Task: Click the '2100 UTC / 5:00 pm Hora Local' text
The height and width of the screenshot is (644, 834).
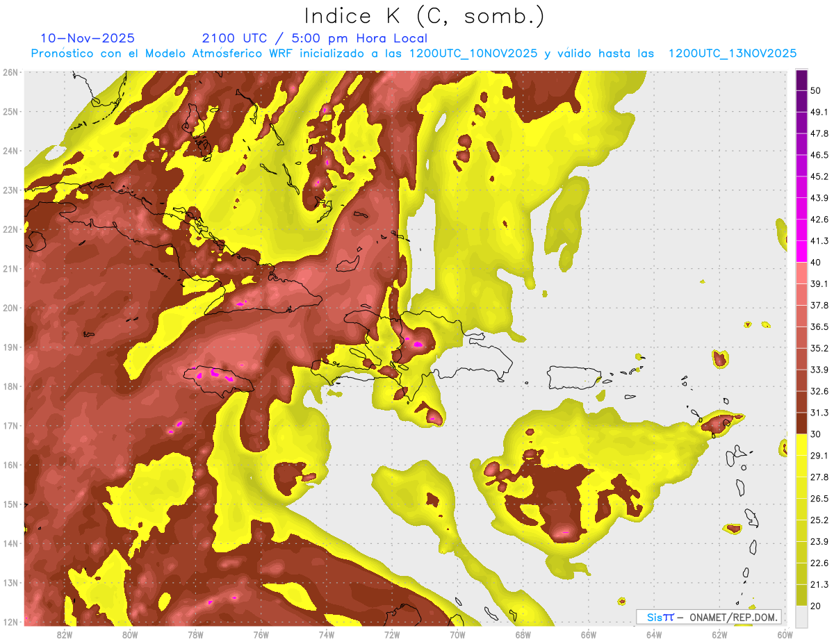Action: pyautogui.click(x=315, y=38)
